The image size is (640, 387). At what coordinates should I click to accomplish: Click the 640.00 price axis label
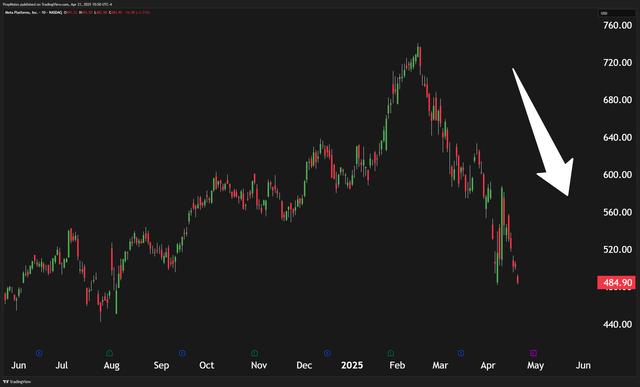click(617, 137)
